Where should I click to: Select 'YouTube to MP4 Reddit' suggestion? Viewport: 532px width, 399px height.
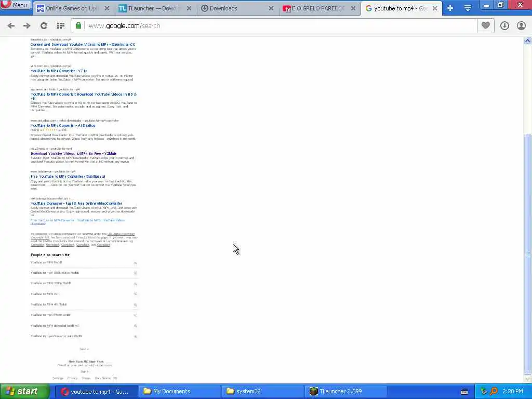[x=84, y=262]
